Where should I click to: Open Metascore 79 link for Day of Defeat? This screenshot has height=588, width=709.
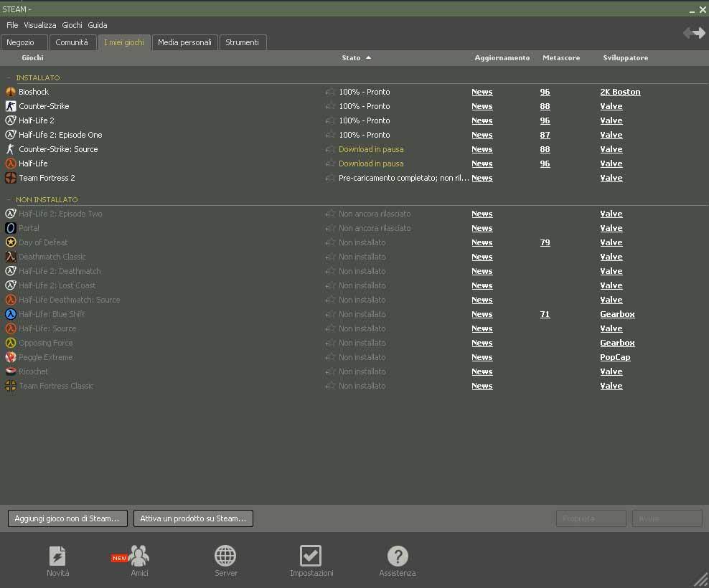(545, 242)
